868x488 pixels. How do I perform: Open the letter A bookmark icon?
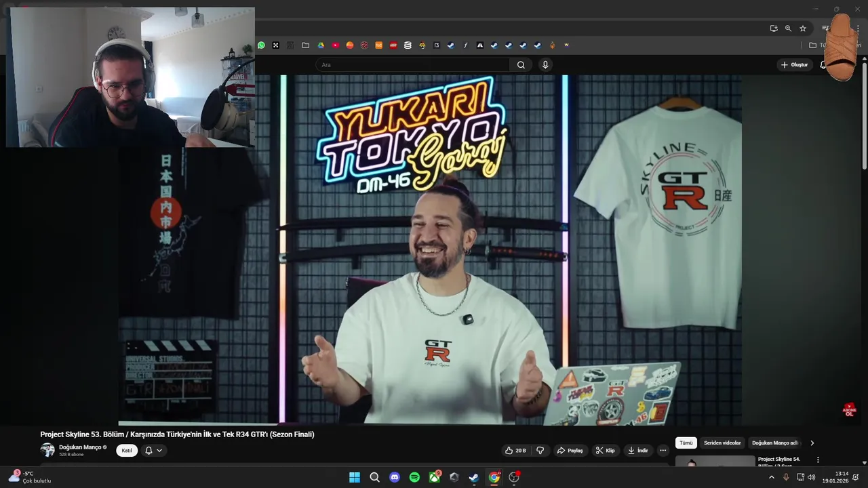(479, 45)
